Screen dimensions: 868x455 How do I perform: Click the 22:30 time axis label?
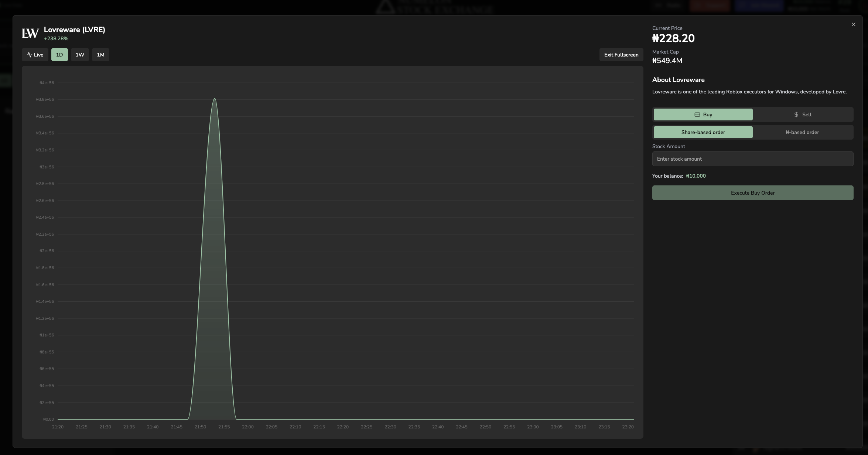click(390, 427)
